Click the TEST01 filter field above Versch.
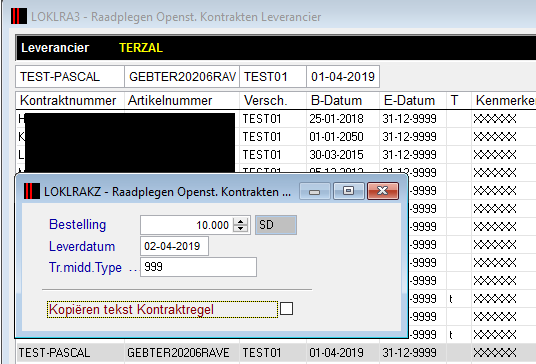 [273, 77]
